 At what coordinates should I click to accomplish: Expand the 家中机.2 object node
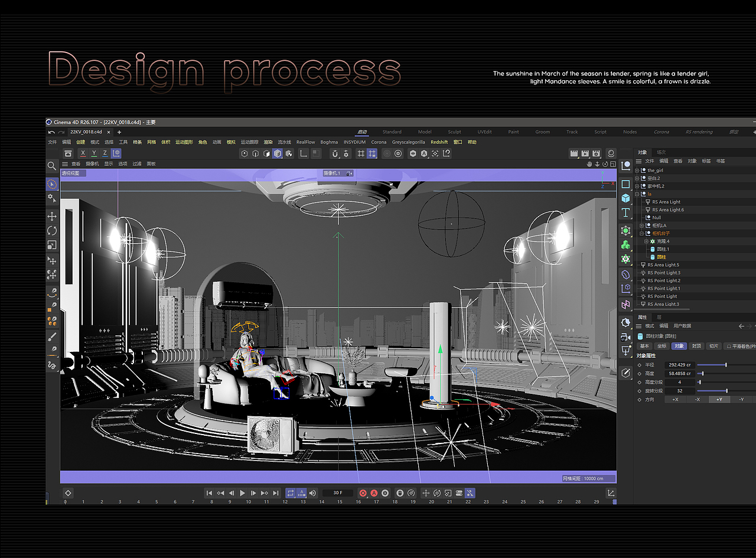(637, 186)
